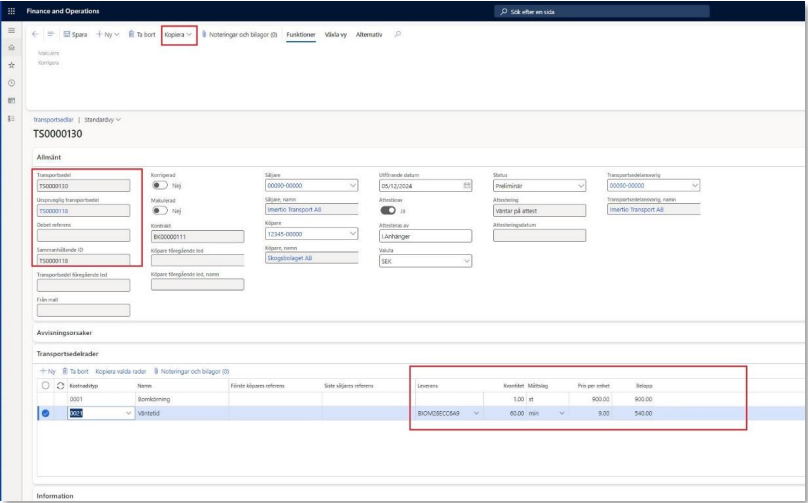This screenshot has height=503, width=808.
Task: Open the Alternativ tab
Action: click(x=369, y=34)
